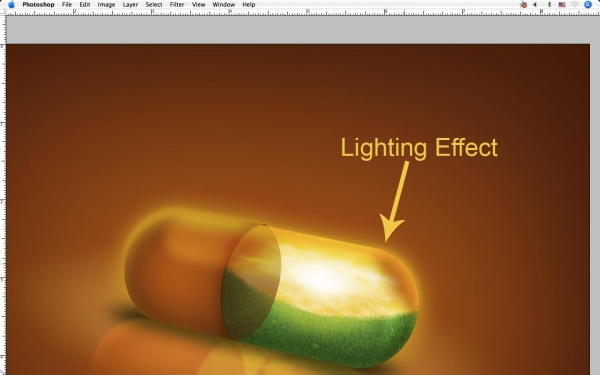Open the Photoshop application menu
This screenshot has width=600, height=375.
click(38, 5)
